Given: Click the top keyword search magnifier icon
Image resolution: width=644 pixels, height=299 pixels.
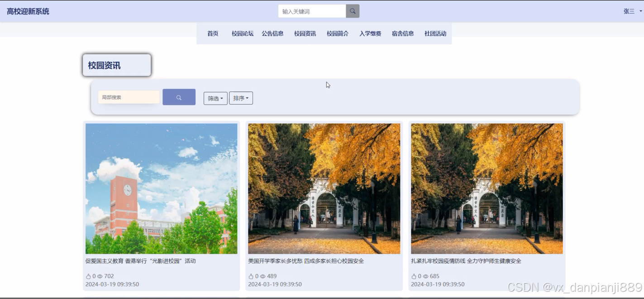Looking at the screenshot, I should click(x=353, y=11).
